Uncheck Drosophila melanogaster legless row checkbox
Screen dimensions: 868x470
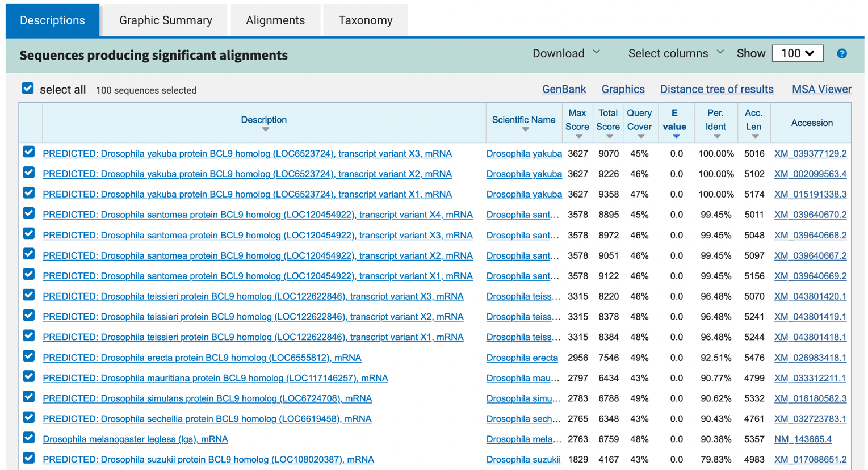tap(29, 438)
